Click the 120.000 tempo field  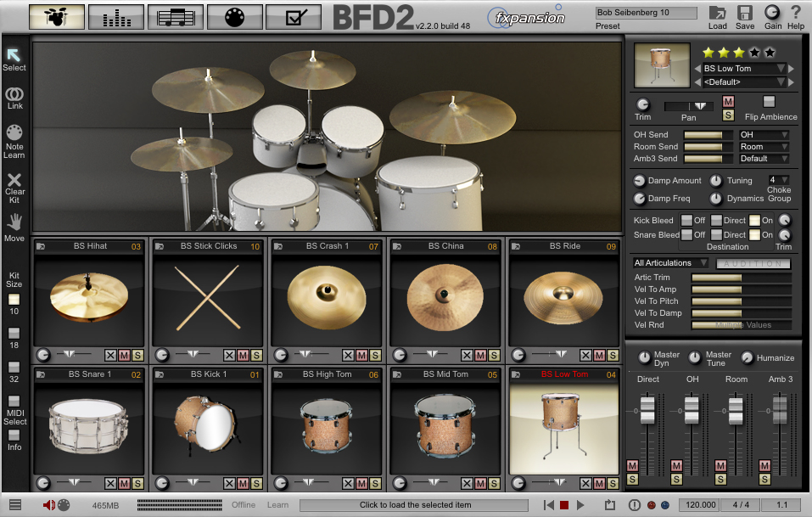pos(701,504)
